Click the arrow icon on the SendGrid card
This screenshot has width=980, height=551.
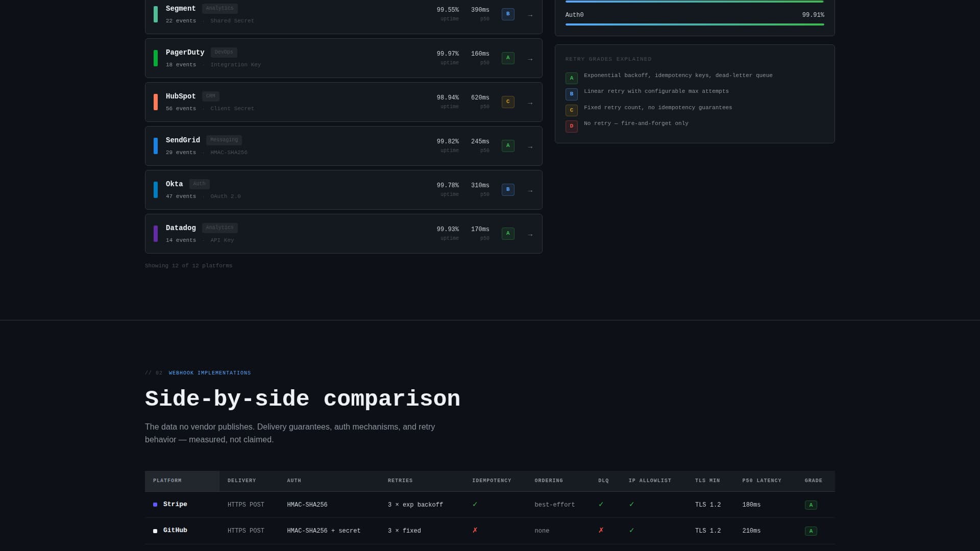pyautogui.click(x=530, y=147)
